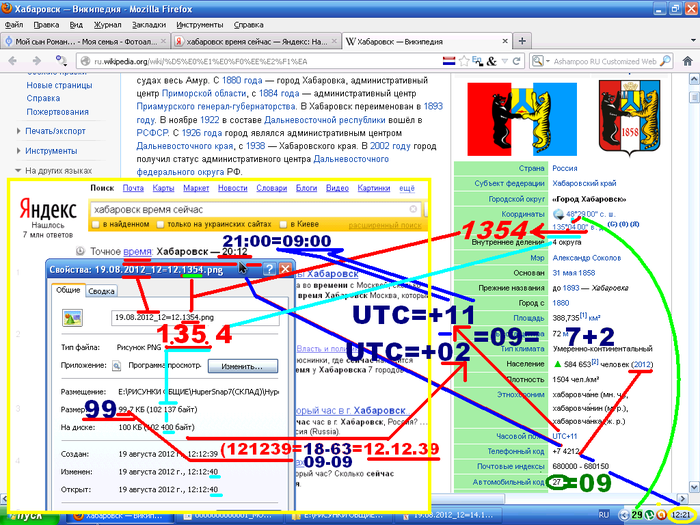
Task: Open the Закладки menu
Action: pos(149,25)
